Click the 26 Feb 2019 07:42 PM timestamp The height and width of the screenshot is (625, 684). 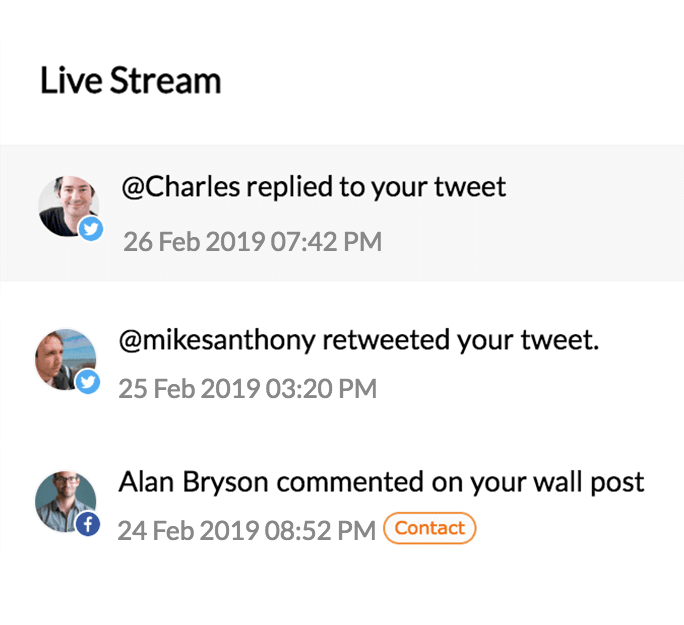[253, 242]
